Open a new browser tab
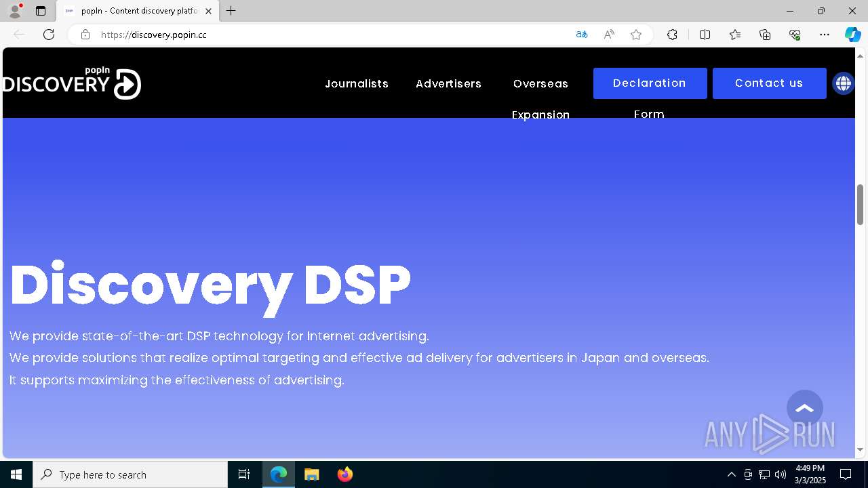868x488 pixels. click(x=231, y=11)
